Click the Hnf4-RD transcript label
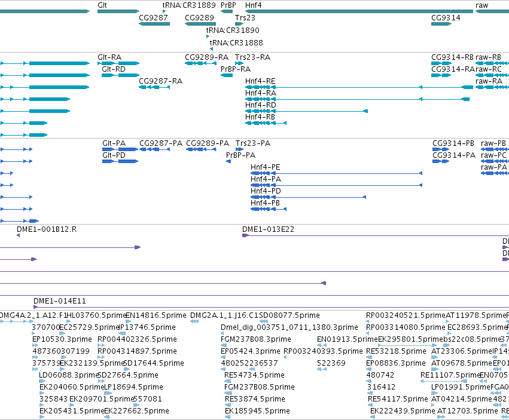 (x=261, y=105)
